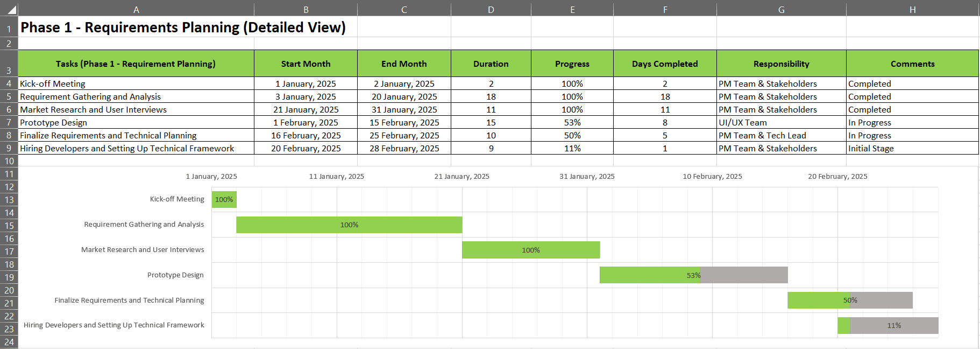
Task: Click the Kick-off Meeting task cell
Action: pyautogui.click(x=136, y=83)
